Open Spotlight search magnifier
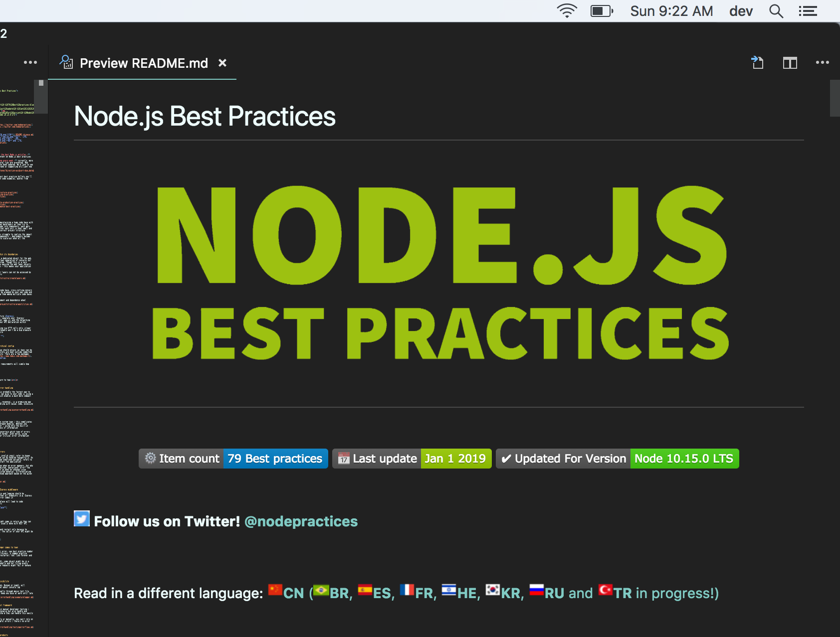The height and width of the screenshot is (637, 840). 776,11
